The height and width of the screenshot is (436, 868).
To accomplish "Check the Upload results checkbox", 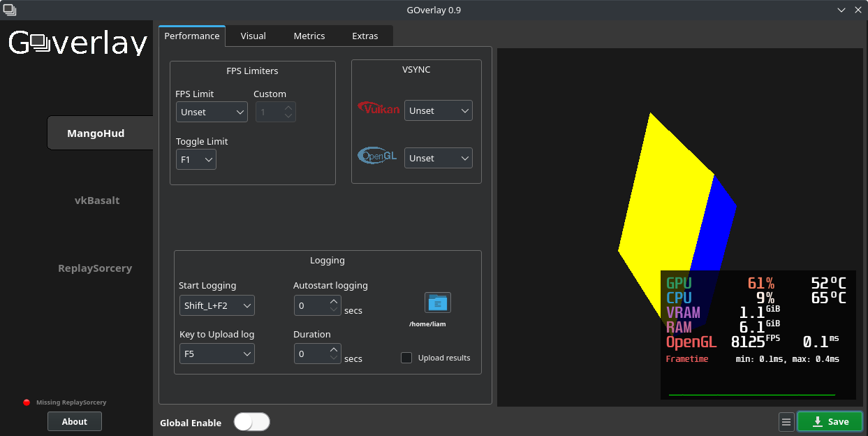I will point(406,358).
